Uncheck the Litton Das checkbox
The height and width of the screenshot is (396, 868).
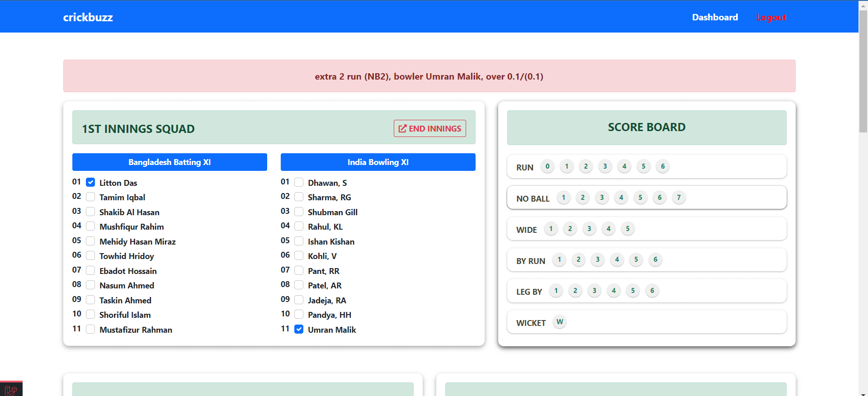tap(90, 182)
